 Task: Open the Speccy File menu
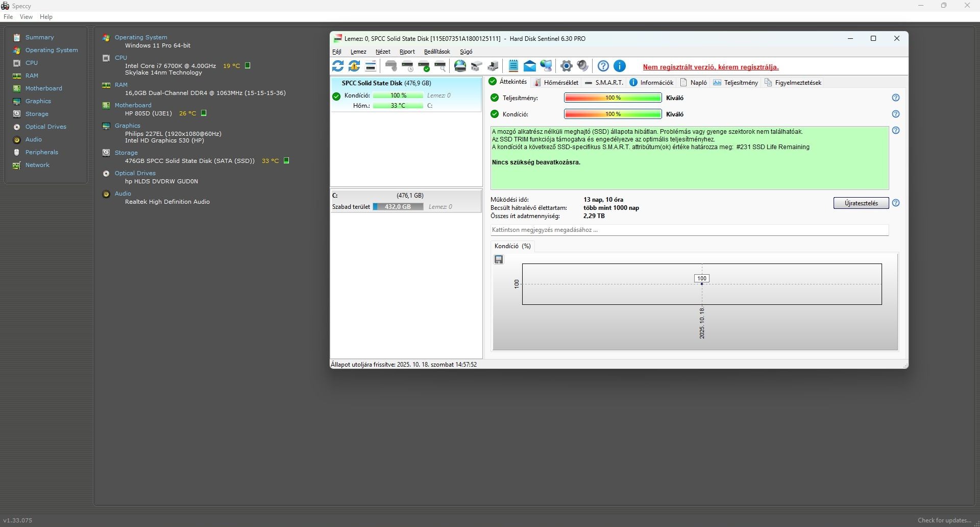[8, 17]
